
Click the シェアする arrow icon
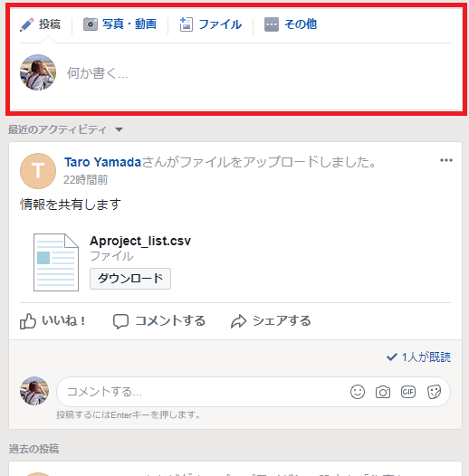pos(238,321)
